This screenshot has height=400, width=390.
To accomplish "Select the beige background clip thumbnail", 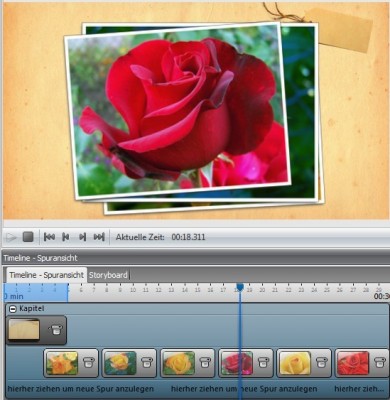I will (24, 330).
